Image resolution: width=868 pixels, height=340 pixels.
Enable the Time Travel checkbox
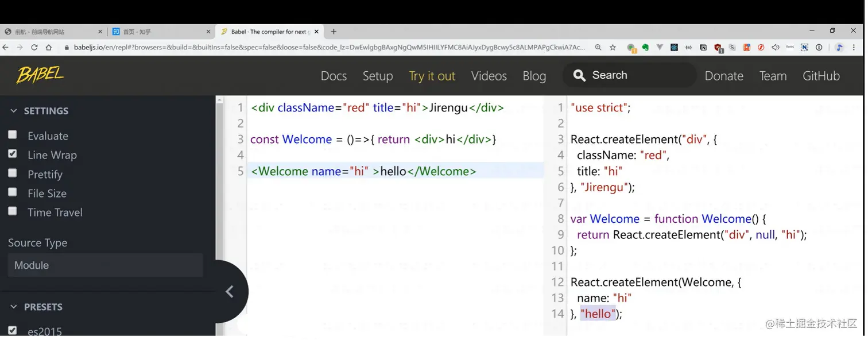tap(12, 211)
